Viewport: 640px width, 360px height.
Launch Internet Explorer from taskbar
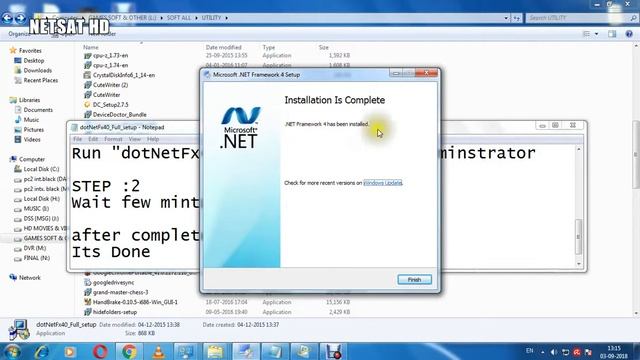pyautogui.click(x=41, y=351)
